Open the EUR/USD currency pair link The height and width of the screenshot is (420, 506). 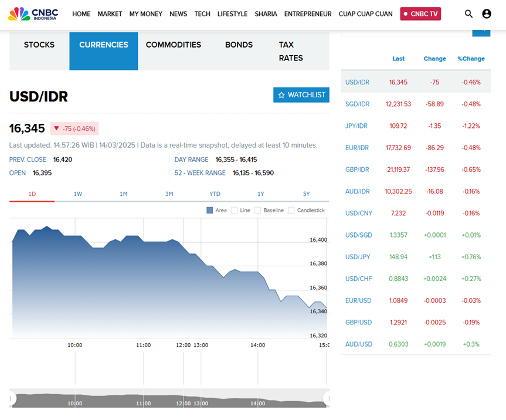(358, 301)
